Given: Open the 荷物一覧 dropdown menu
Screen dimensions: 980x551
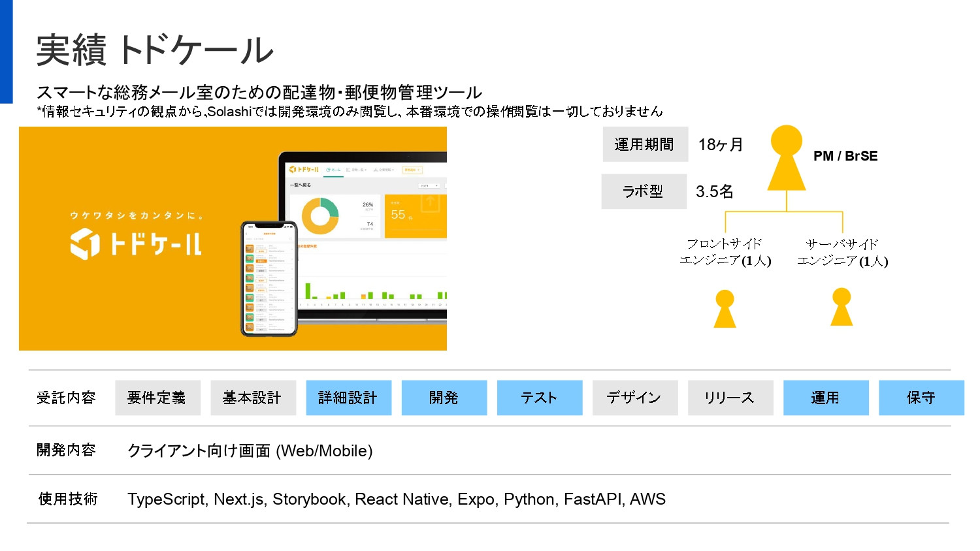Looking at the screenshot, I should point(359,170).
